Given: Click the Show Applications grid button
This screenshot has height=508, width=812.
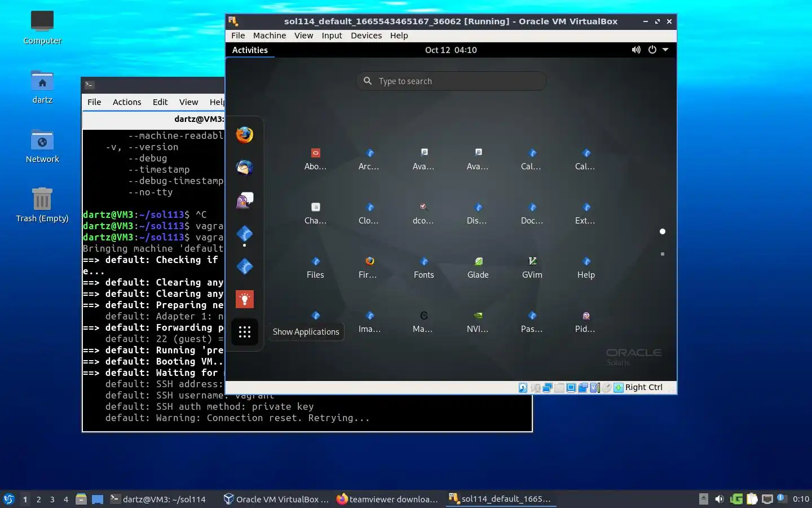Looking at the screenshot, I should (x=244, y=332).
